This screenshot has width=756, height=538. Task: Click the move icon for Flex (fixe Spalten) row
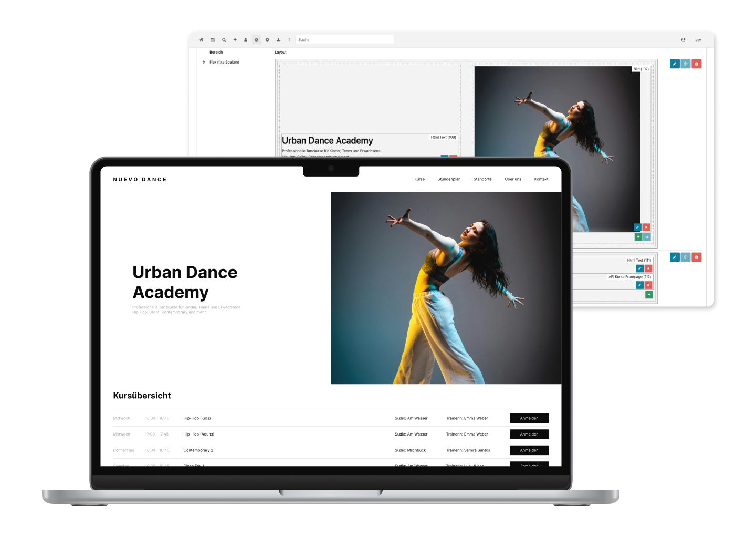tap(686, 64)
